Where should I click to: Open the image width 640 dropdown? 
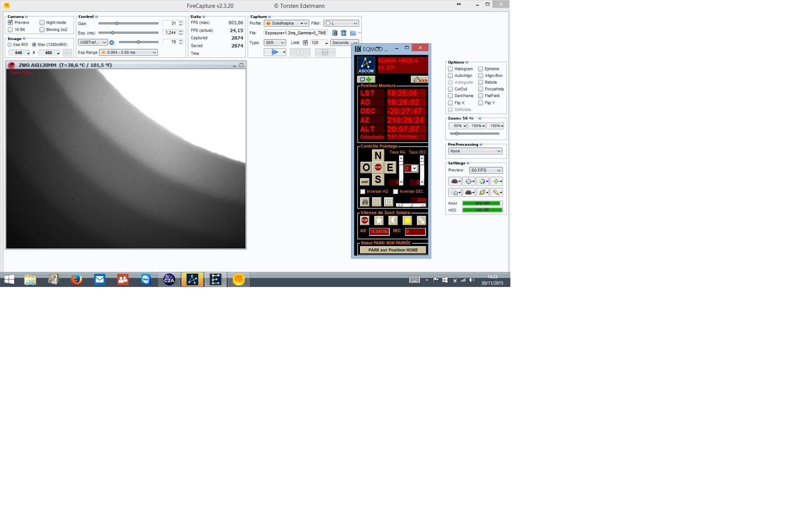click(19, 52)
